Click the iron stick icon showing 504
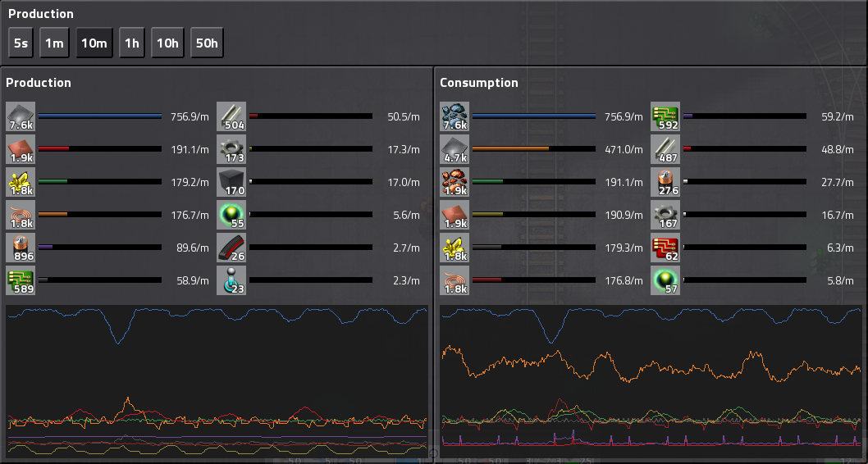This screenshot has height=464, width=868. point(231,116)
